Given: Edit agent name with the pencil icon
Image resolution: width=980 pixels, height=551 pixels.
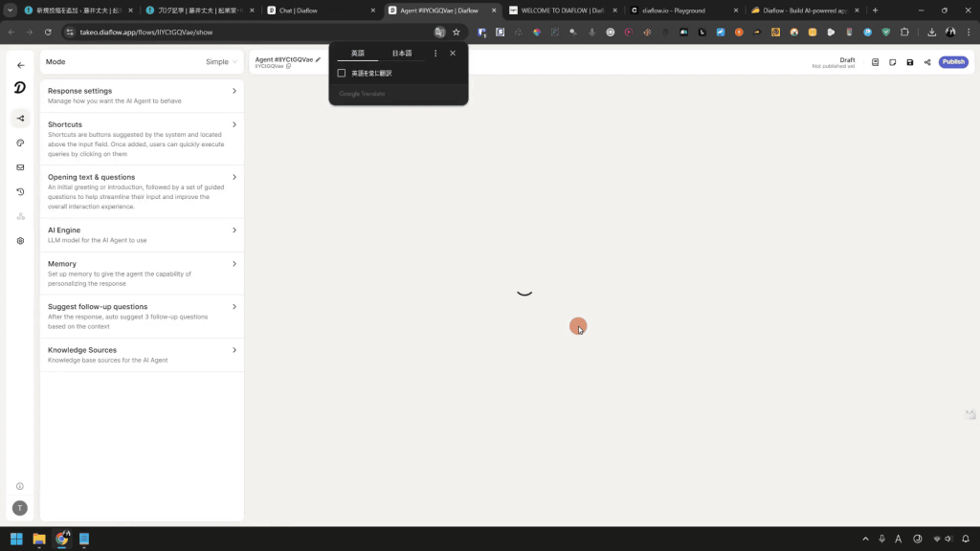Looking at the screenshot, I should pyautogui.click(x=318, y=59).
